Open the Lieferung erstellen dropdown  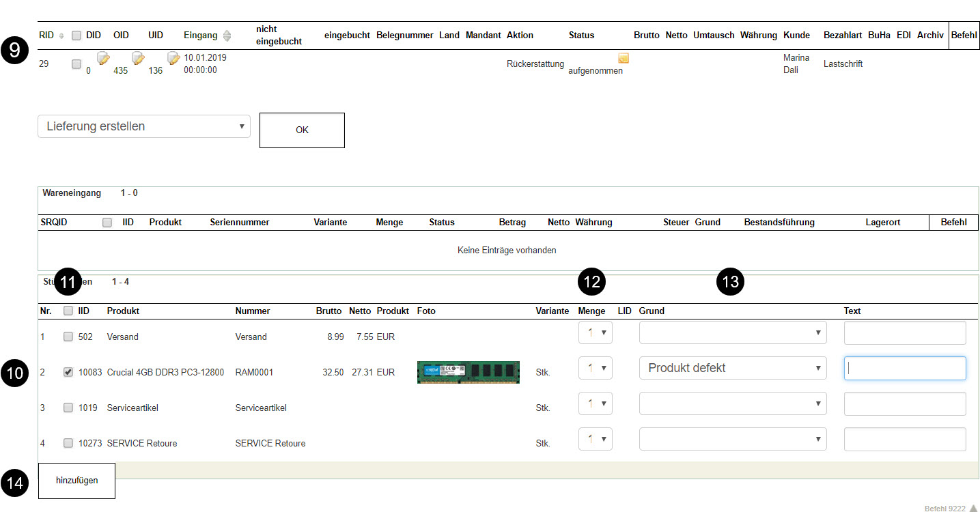[x=143, y=126]
